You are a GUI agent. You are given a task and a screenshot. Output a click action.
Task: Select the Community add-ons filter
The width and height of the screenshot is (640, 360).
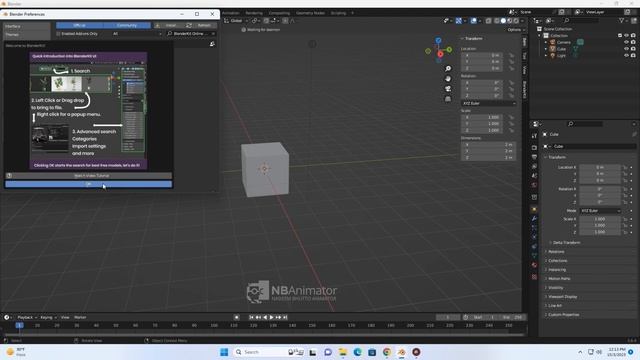(x=127, y=25)
